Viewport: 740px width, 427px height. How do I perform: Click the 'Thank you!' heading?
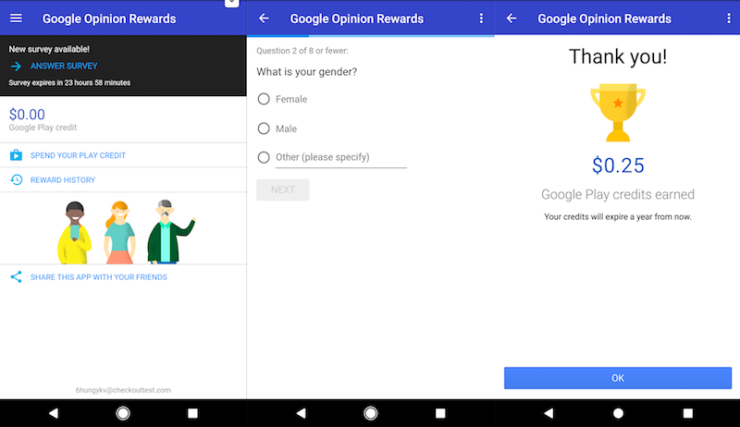tap(618, 57)
